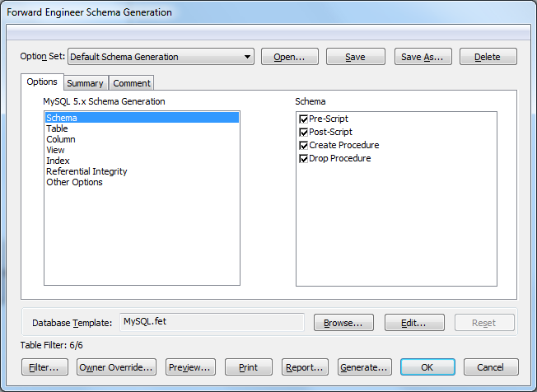Viewport: 537px width, 392px height.
Task: Open the Report... dialog
Action: pos(305,367)
